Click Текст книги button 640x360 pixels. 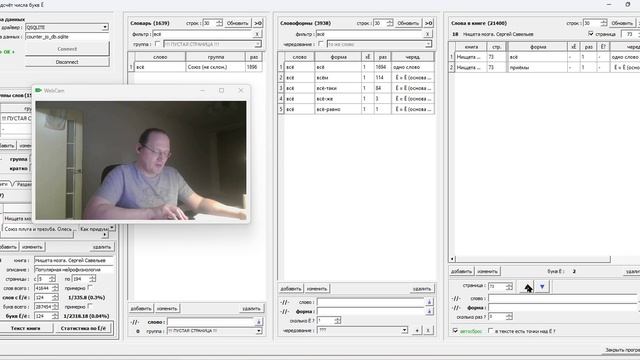25,328
